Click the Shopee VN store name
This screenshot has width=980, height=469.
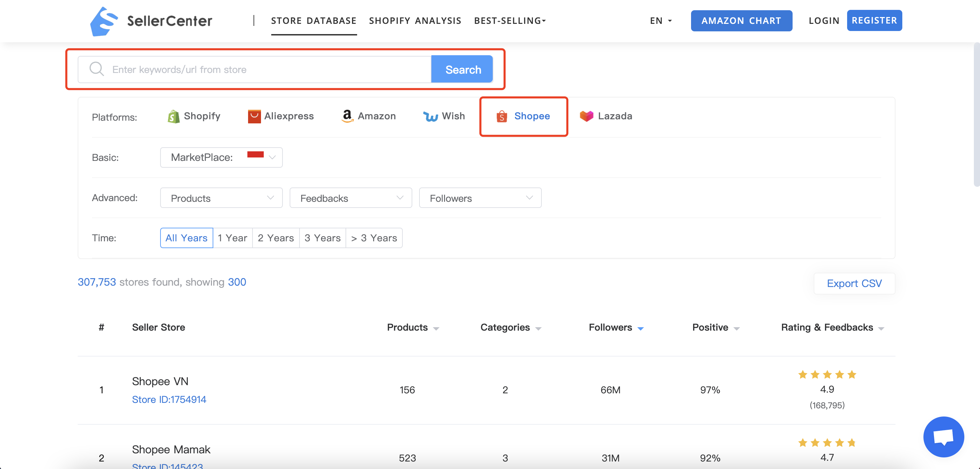click(160, 381)
